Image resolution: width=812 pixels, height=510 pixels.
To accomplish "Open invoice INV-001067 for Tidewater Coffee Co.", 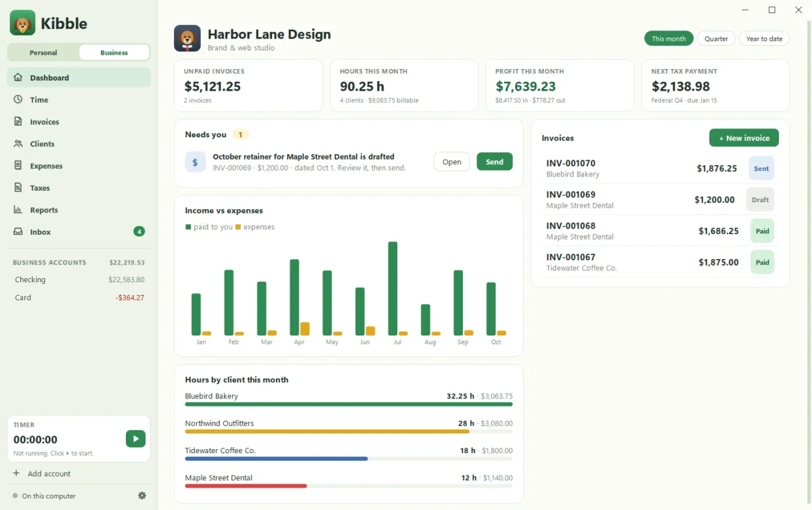I will [x=660, y=262].
